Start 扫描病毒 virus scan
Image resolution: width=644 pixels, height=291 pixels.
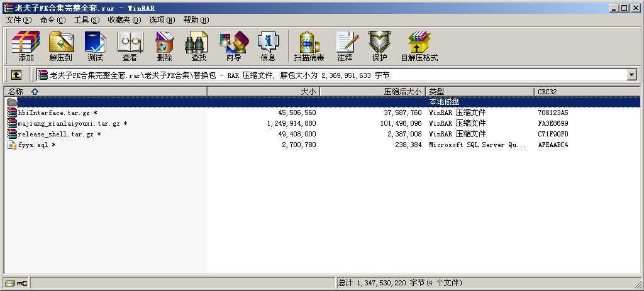[x=309, y=46]
